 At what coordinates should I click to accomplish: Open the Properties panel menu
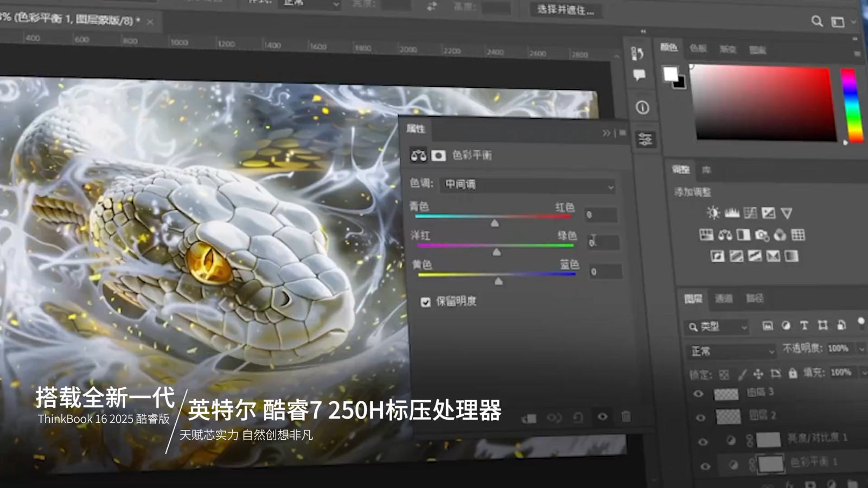pos(622,133)
